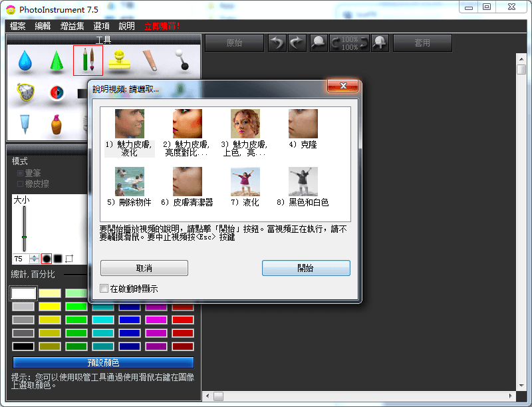Viewport: 532px width, 407px height.
Task: Open the 編輯 menu
Action: pos(43,26)
